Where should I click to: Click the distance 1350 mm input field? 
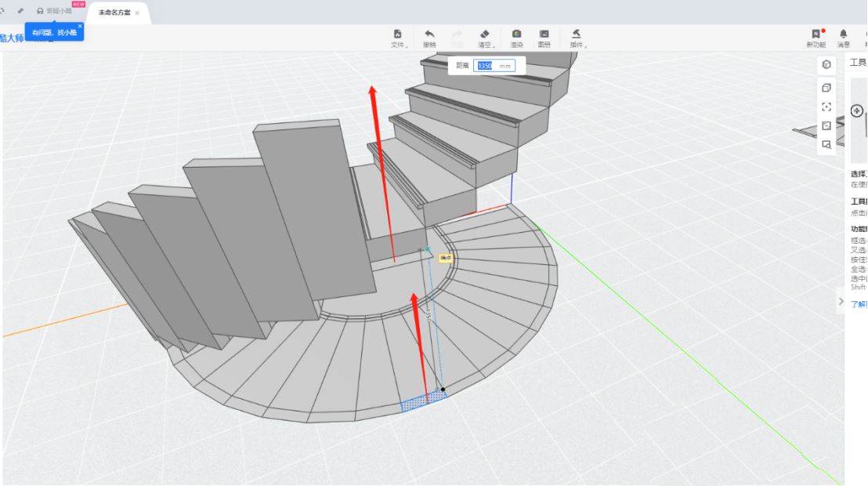[x=494, y=65]
